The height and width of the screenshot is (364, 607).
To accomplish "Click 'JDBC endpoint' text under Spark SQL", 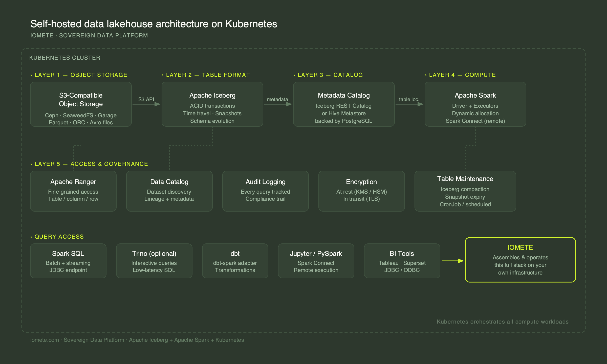I will [68, 270].
